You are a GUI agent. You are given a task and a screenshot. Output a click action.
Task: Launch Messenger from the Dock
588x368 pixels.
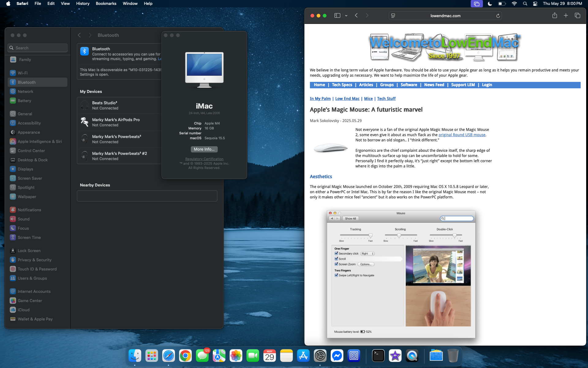[x=337, y=356]
